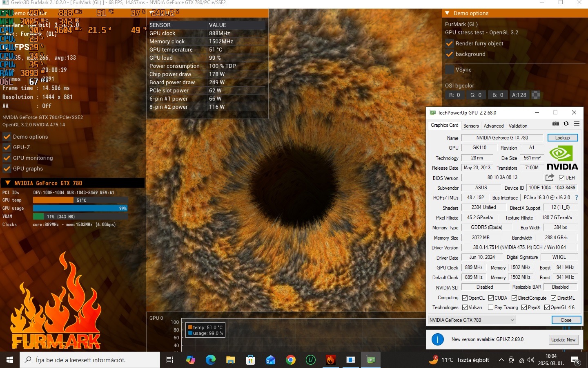Switch to GPU-Z taskbar icon
This screenshot has height=368, width=588.
(371, 360)
